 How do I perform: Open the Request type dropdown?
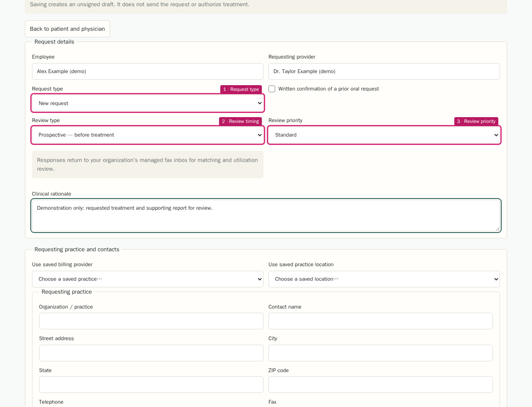[x=148, y=103]
